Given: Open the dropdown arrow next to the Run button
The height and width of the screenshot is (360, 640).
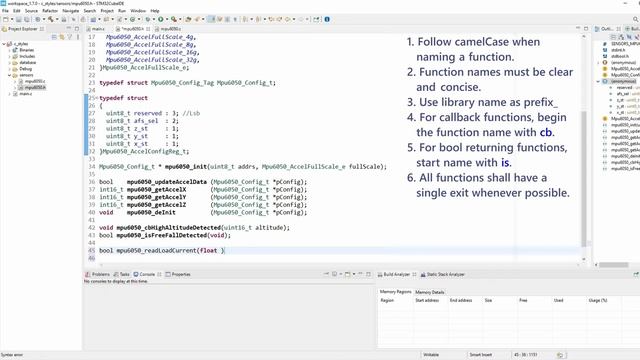Looking at the screenshot, I should (x=167, y=19).
